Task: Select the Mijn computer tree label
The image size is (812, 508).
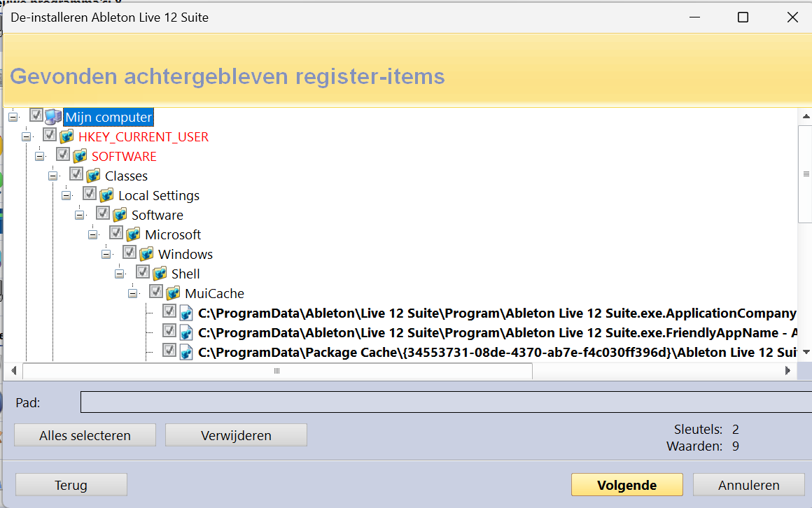Action: (x=108, y=117)
